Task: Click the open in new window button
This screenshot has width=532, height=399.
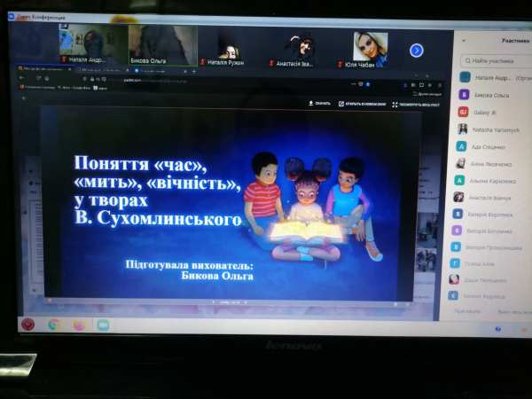Action: pyautogui.click(x=362, y=104)
